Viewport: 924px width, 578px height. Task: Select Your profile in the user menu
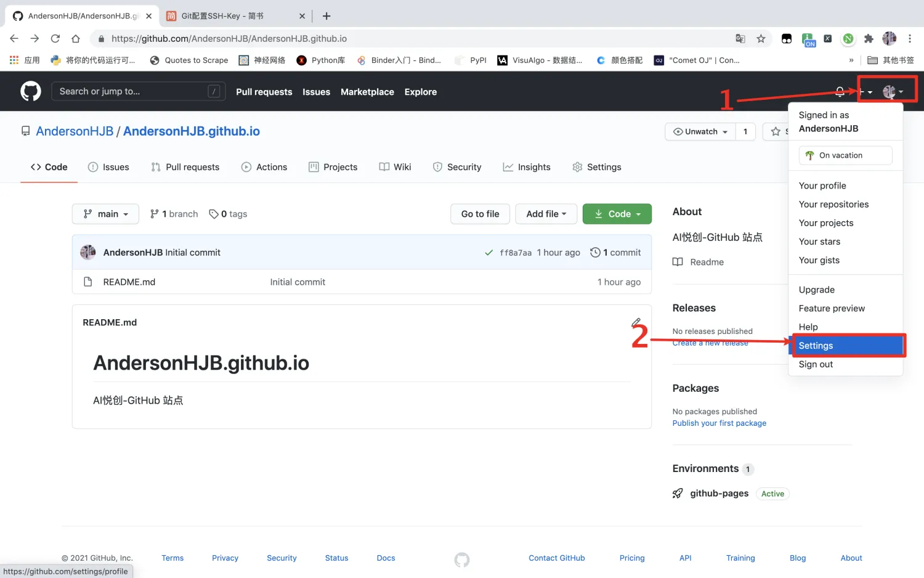point(846,185)
